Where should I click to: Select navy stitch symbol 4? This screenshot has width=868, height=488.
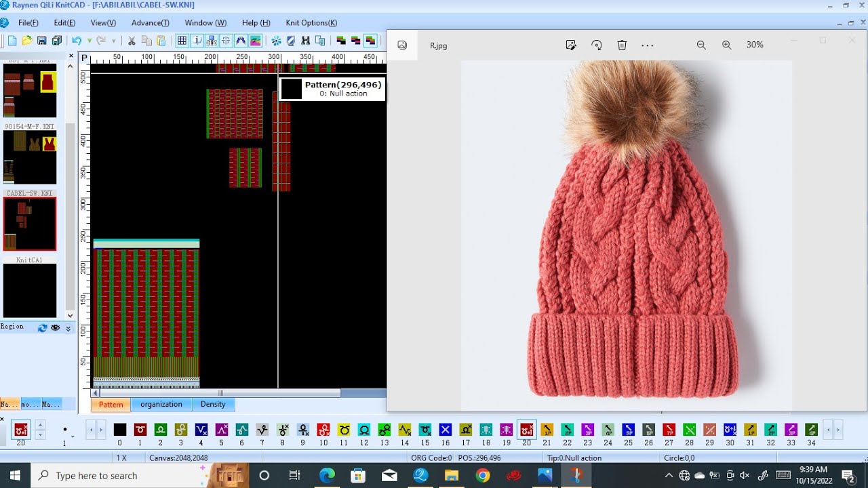pyautogui.click(x=201, y=429)
